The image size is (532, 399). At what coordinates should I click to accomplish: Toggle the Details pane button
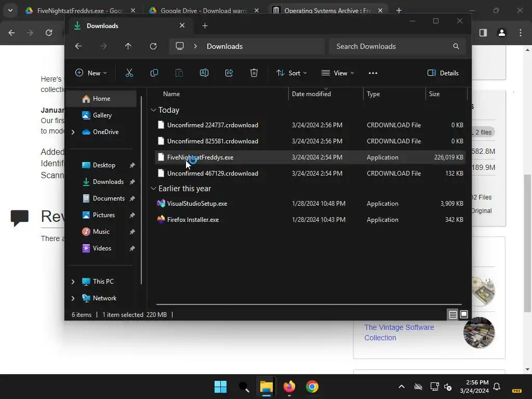pos(443,73)
